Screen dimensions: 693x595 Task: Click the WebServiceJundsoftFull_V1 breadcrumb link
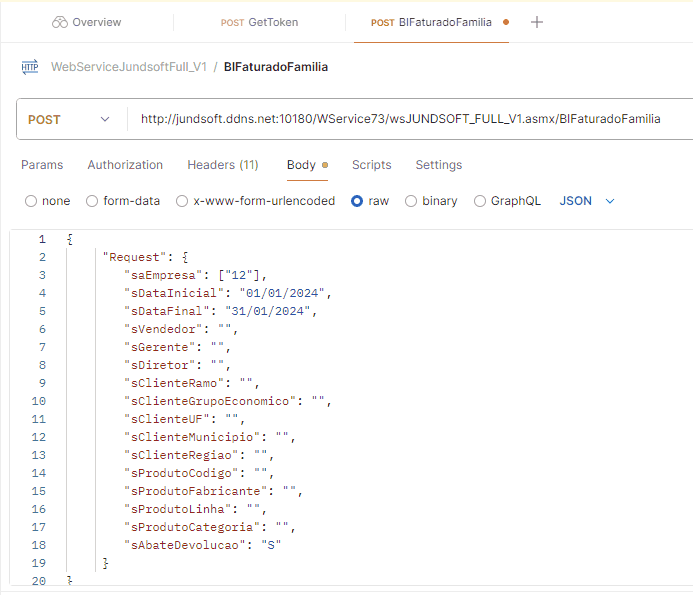(128, 67)
